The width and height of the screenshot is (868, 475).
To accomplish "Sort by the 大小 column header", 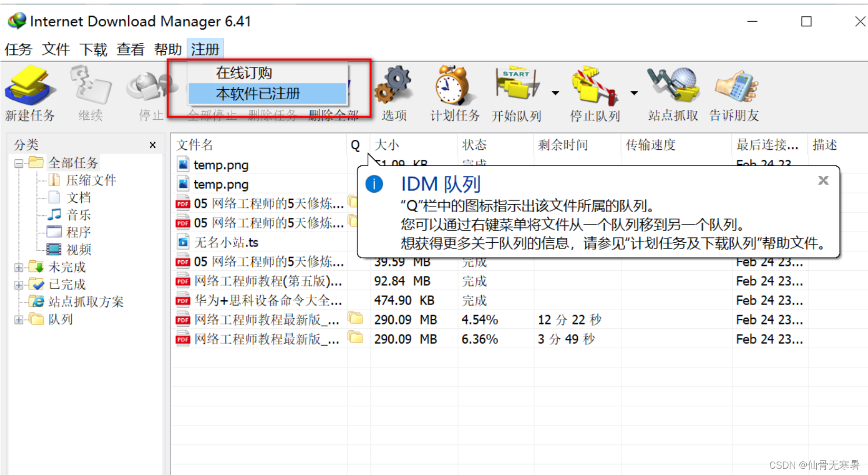I will [414, 145].
